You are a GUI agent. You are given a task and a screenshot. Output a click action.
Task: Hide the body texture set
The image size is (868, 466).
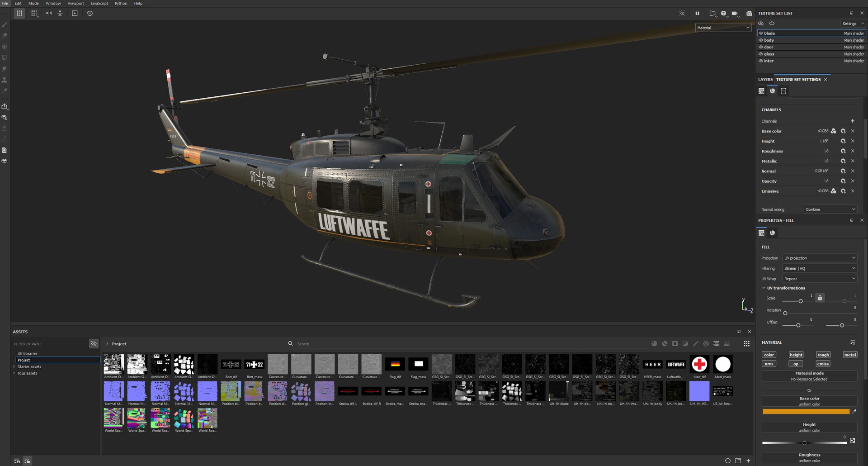[761, 40]
